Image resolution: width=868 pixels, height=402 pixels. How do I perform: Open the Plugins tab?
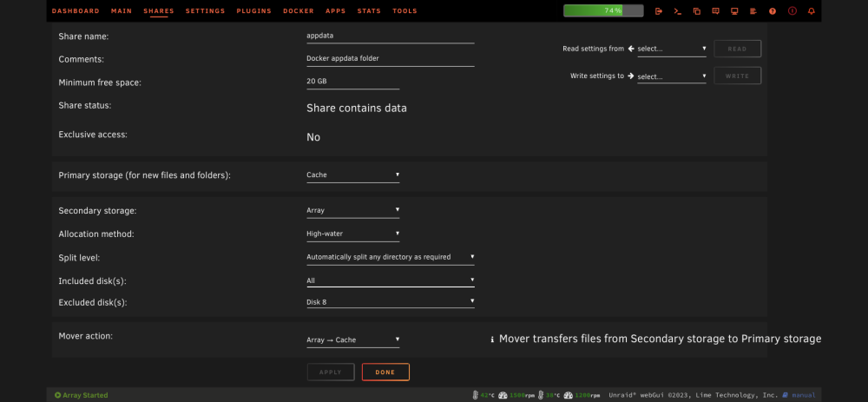[254, 11]
